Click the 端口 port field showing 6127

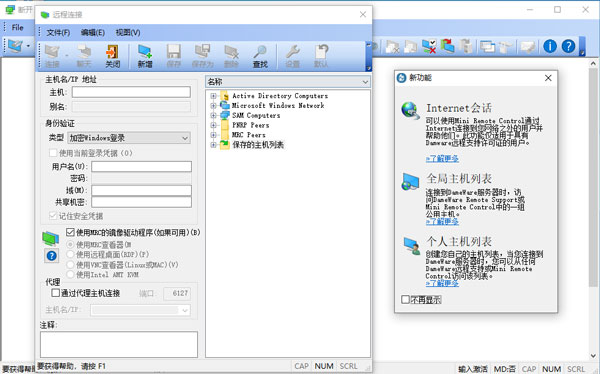click(177, 293)
